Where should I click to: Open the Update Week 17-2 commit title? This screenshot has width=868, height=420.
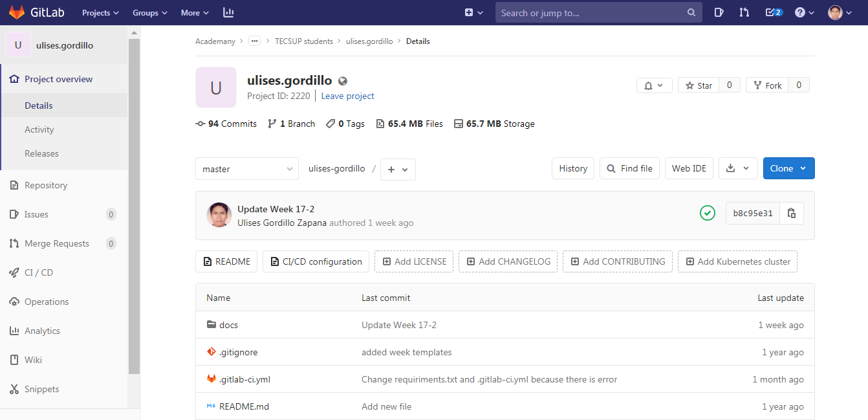click(276, 209)
